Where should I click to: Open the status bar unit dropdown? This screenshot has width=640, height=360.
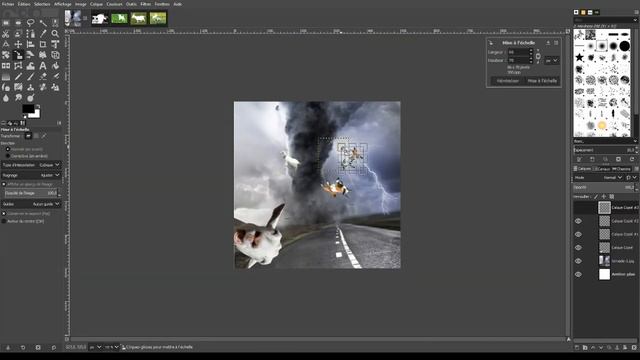(95, 347)
